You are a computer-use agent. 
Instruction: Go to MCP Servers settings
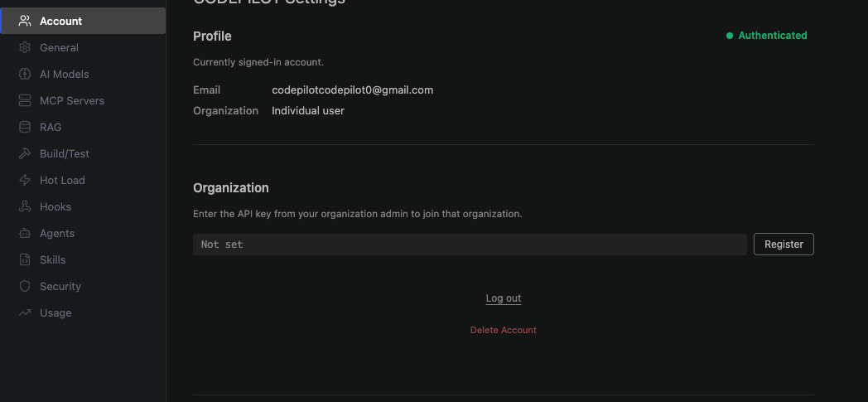tap(83, 101)
